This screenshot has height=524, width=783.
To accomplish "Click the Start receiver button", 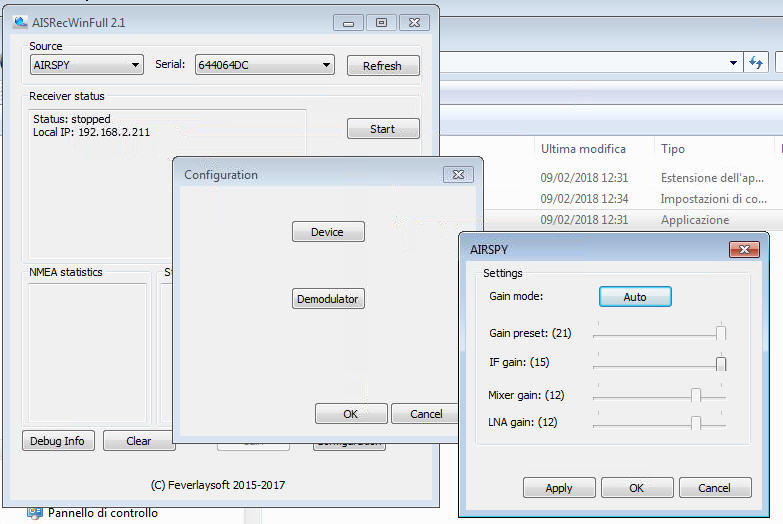I will point(383,129).
